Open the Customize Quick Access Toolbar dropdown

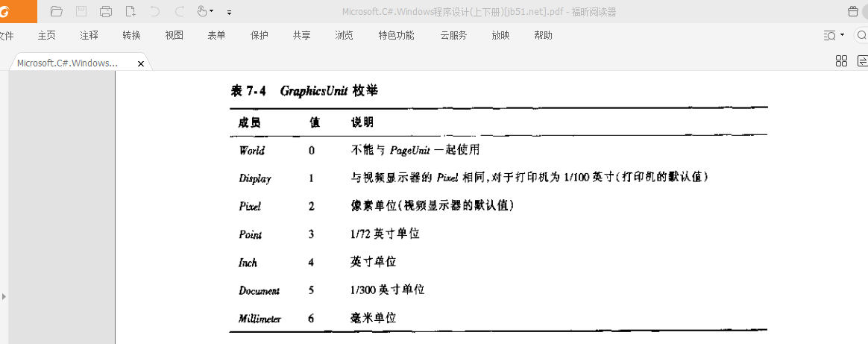tap(229, 12)
